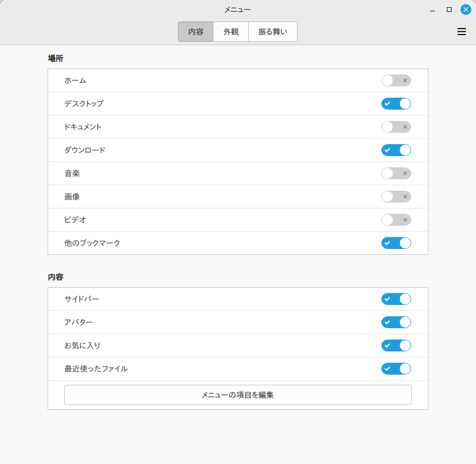This screenshot has width=476, height=464.
Task: Open the hamburger menu icon
Action: click(462, 32)
